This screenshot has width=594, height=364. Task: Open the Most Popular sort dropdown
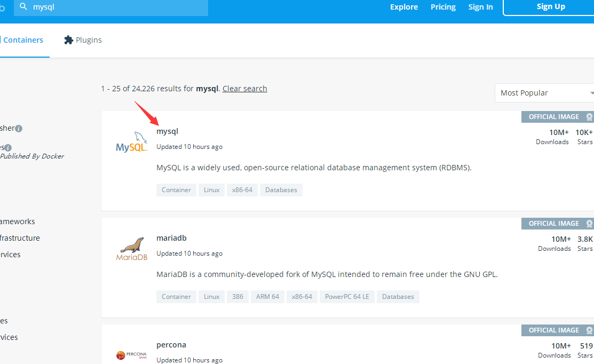point(544,93)
